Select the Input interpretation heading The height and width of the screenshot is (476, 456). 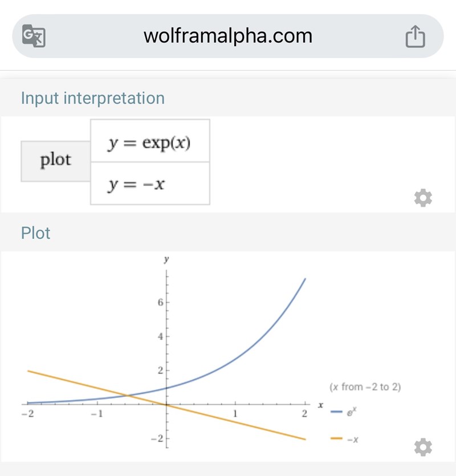(92, 98)
